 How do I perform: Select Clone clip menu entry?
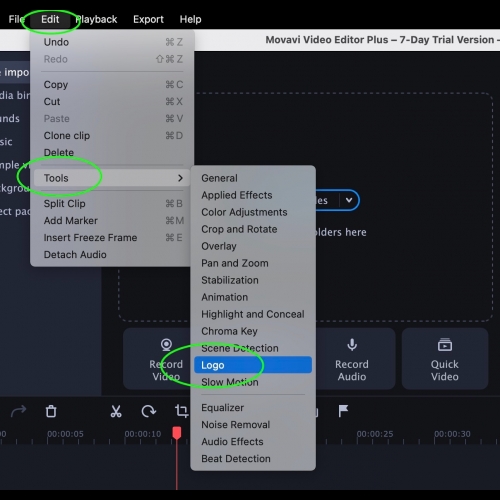112,135
